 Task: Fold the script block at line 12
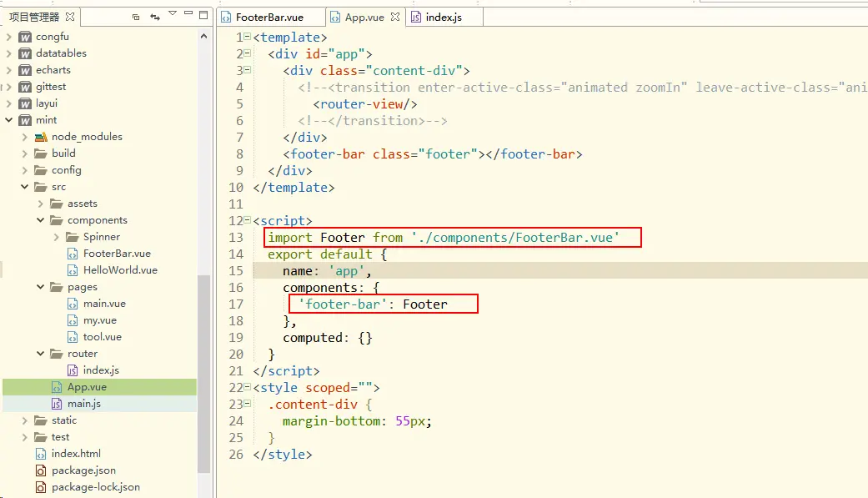[247, 220]
